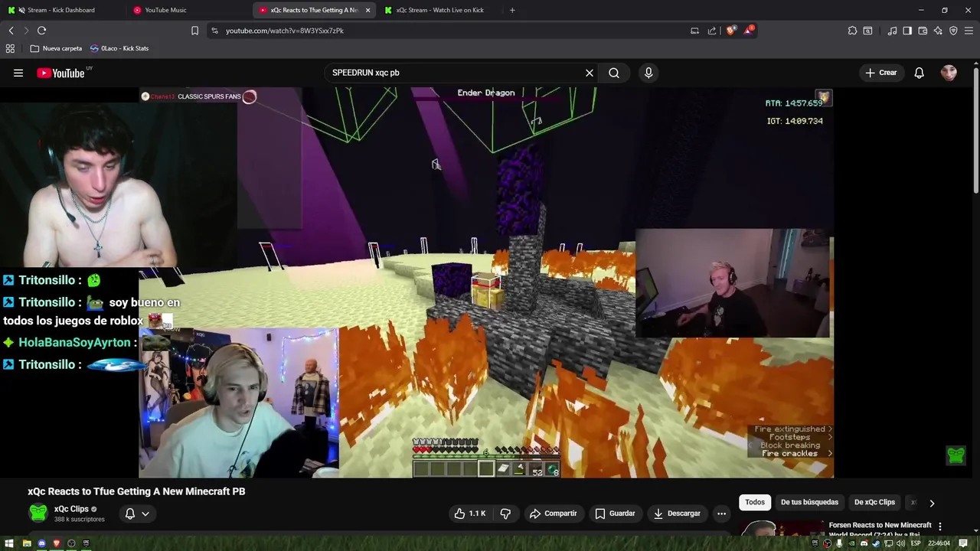Open taskbar notification center
Image resolution: width=980 pixels, height=551 pixels.
pyautogui.click(x=963, y=543)
